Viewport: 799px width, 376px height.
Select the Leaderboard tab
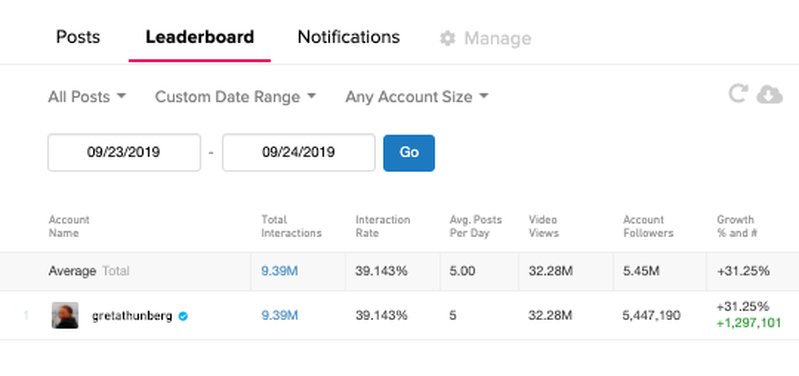click(x=200, y=37)
